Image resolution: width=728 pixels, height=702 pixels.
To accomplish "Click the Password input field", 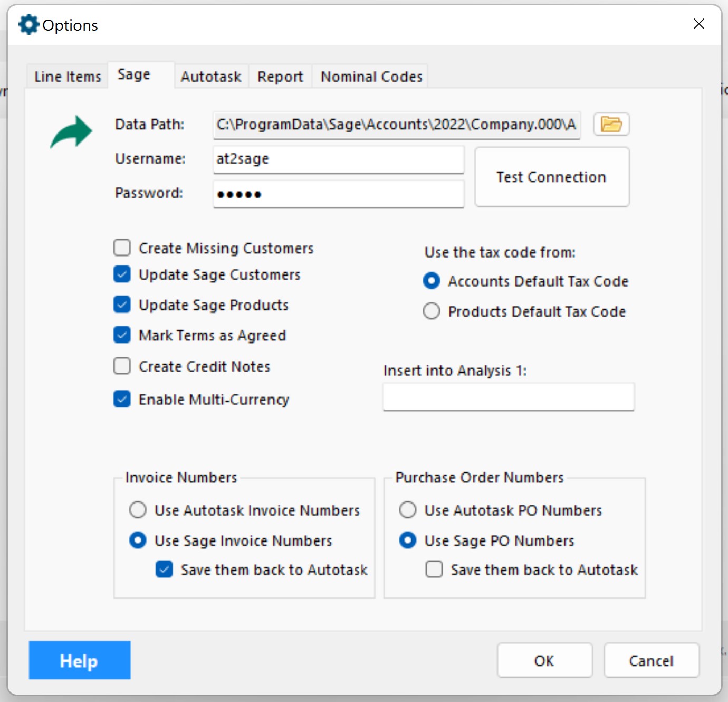I will tap(339, 194).
